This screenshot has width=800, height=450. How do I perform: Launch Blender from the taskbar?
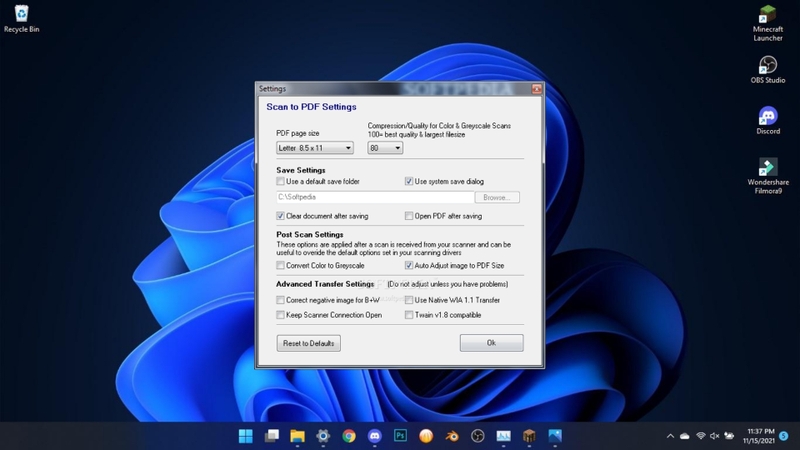point(452,436)
